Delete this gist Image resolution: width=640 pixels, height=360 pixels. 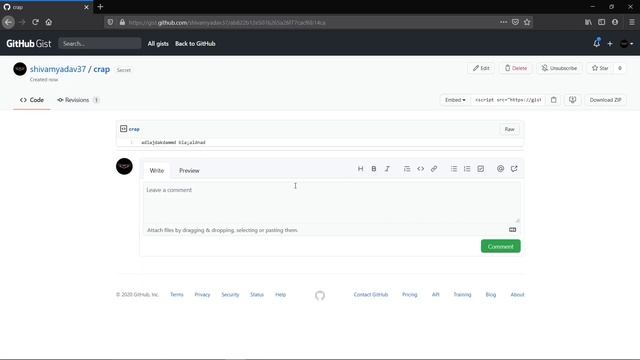[516, 68]
